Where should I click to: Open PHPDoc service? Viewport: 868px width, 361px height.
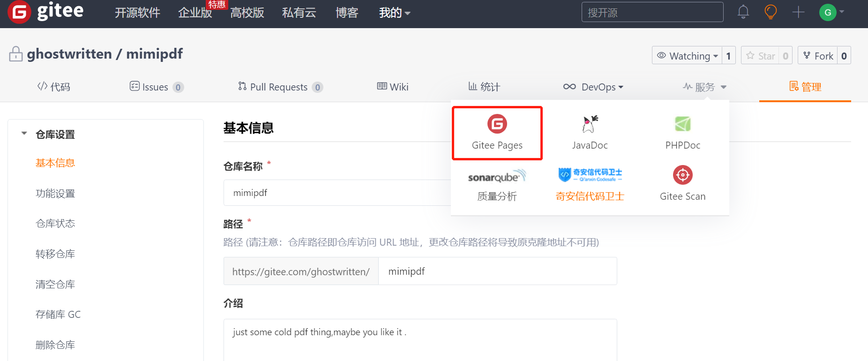[x=682, y=133]
